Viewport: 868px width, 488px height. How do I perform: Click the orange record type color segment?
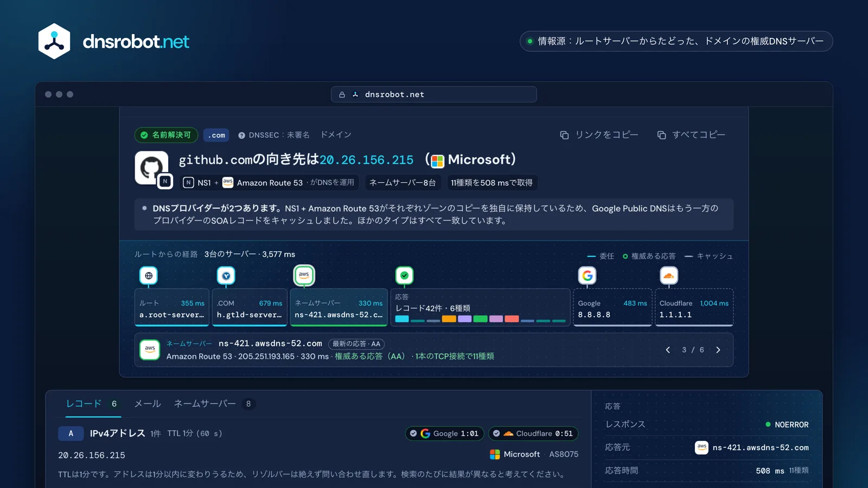pos(449,319)
